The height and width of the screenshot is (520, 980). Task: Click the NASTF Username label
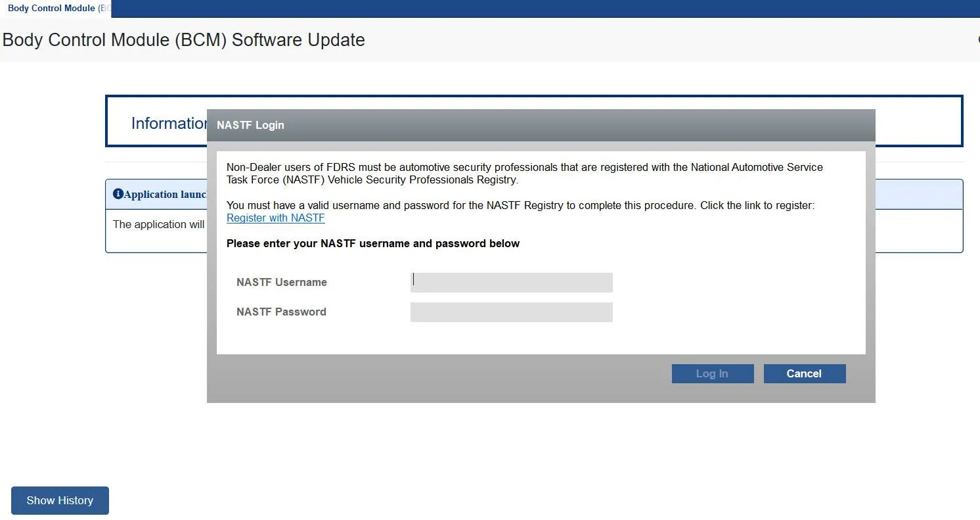(x=281, y=283)
